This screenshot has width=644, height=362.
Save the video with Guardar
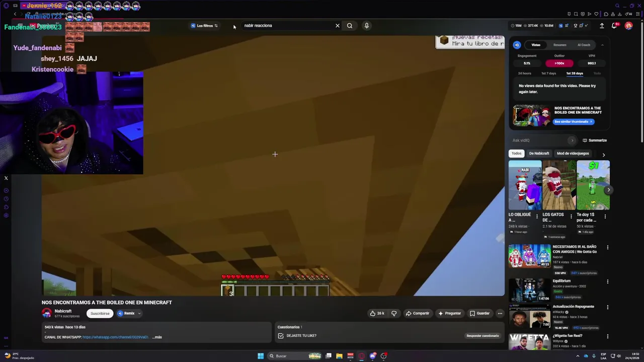tap(479, 314)
